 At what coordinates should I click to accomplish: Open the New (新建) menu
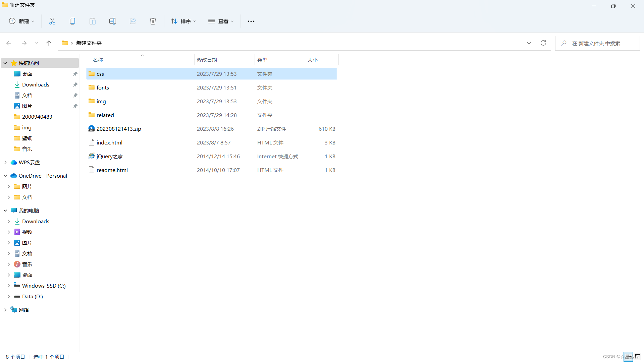pyautogui.click(x=21, y=21)
